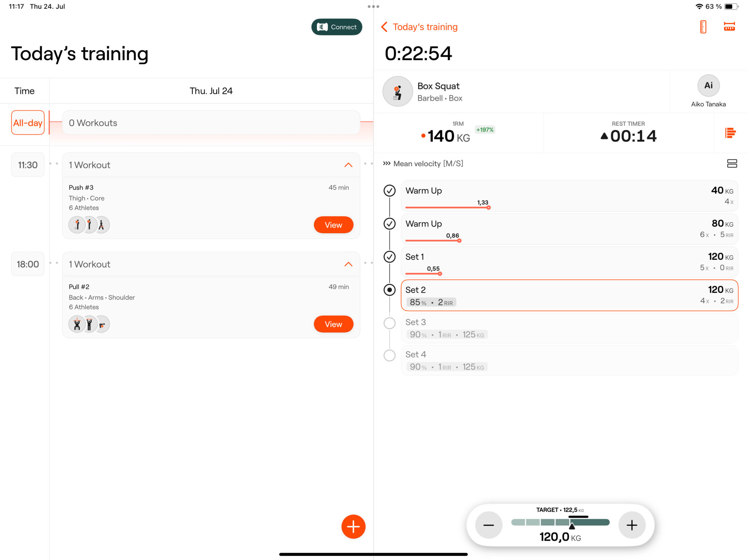Expand the Mean velocity section
747x560 pixels.
[x=387, y=163]
